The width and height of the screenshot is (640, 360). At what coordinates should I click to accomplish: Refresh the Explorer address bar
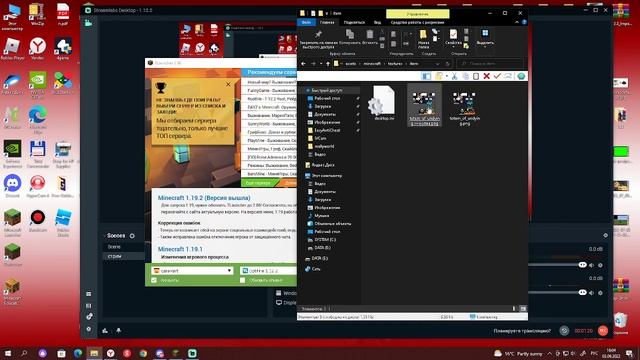click(x=448, y=64)
